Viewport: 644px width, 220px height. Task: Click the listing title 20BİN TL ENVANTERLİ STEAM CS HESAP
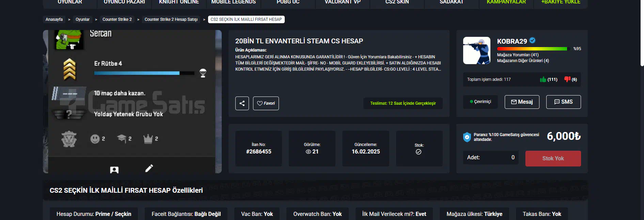(299, 41)
